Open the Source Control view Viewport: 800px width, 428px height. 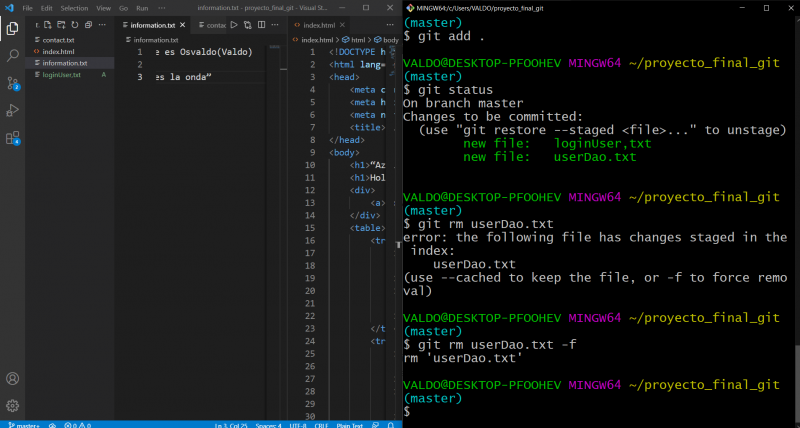[x=12, y=83]
